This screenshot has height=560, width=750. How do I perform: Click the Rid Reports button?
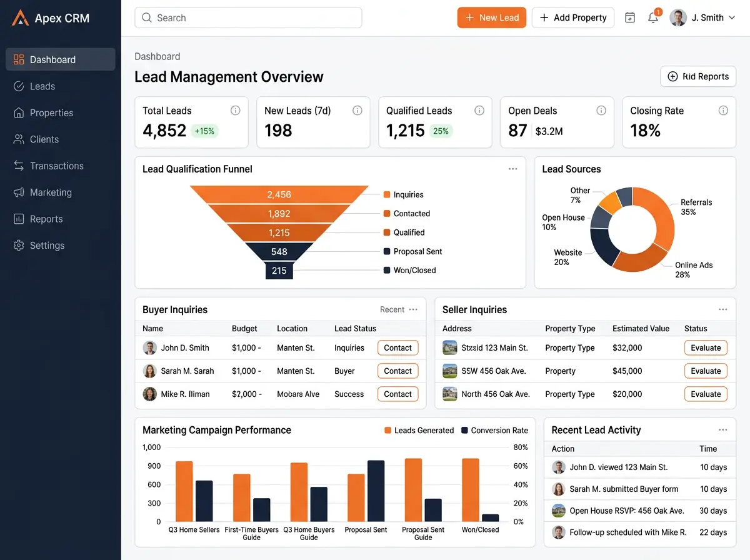698,76
